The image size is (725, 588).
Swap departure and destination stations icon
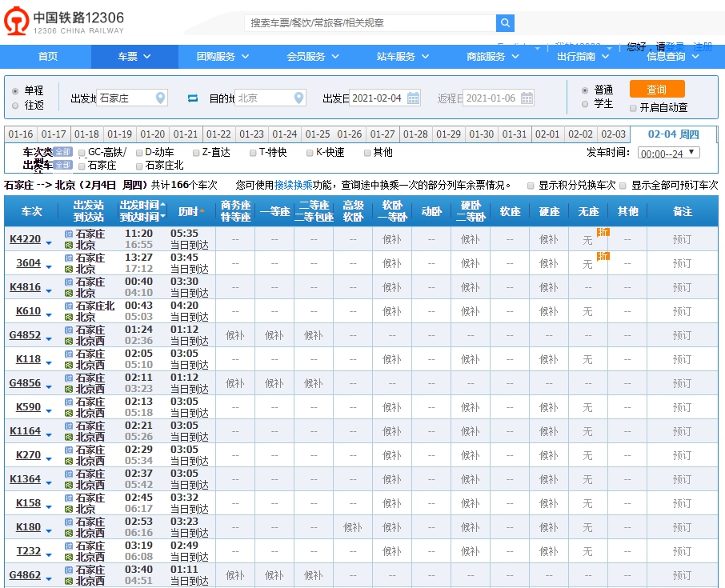pyautogui.click(x=192, y=98)
